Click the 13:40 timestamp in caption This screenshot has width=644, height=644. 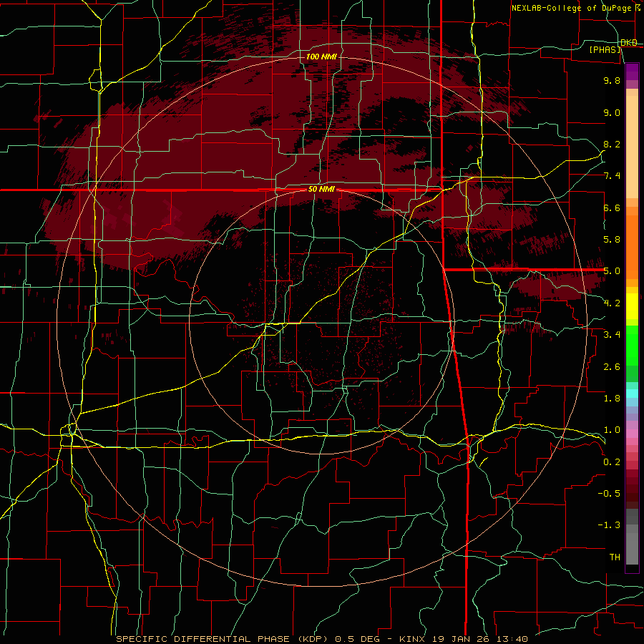click(512, 639)
